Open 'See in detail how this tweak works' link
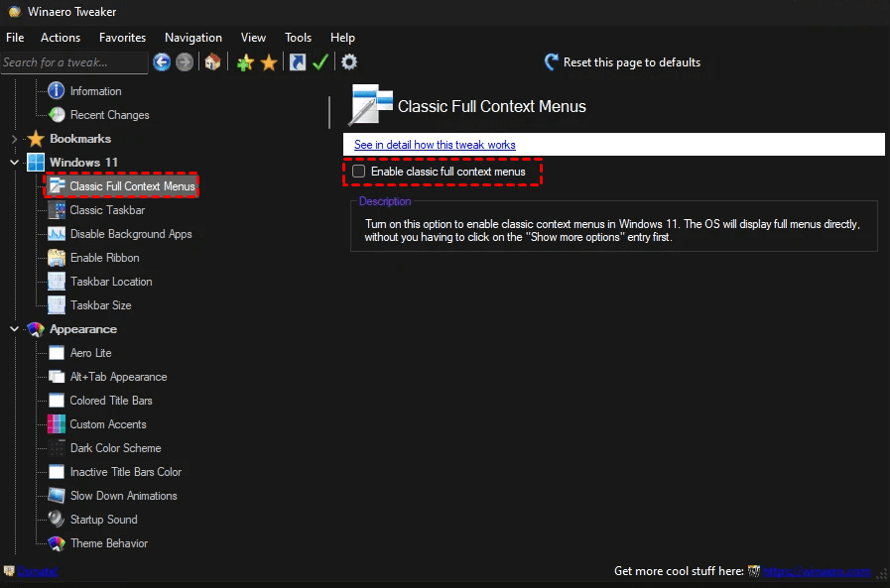Screen dimensions: 890x588 pos(435,145)
